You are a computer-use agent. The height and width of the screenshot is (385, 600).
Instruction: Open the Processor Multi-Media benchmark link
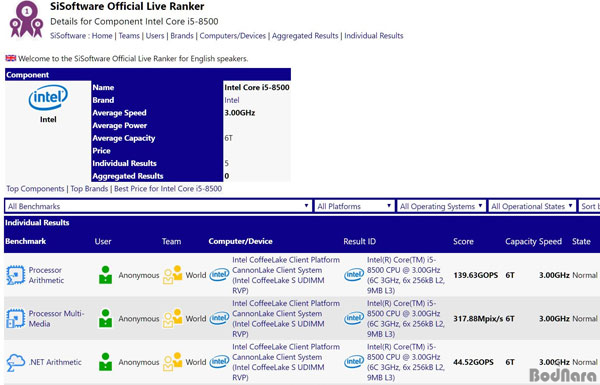coord(56,318)
